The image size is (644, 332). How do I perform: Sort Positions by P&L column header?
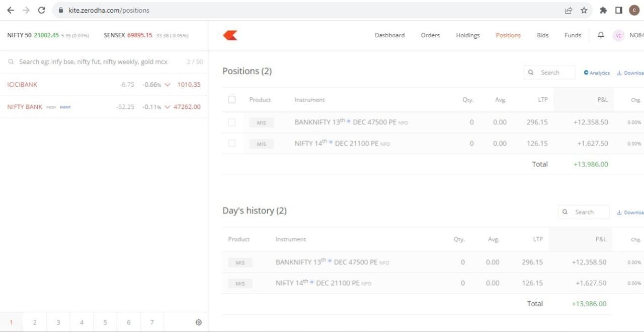[x=602, y=100]
